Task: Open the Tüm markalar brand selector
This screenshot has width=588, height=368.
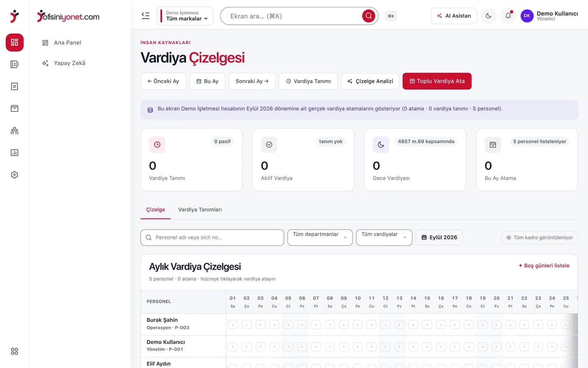Action: coord(185,16)
